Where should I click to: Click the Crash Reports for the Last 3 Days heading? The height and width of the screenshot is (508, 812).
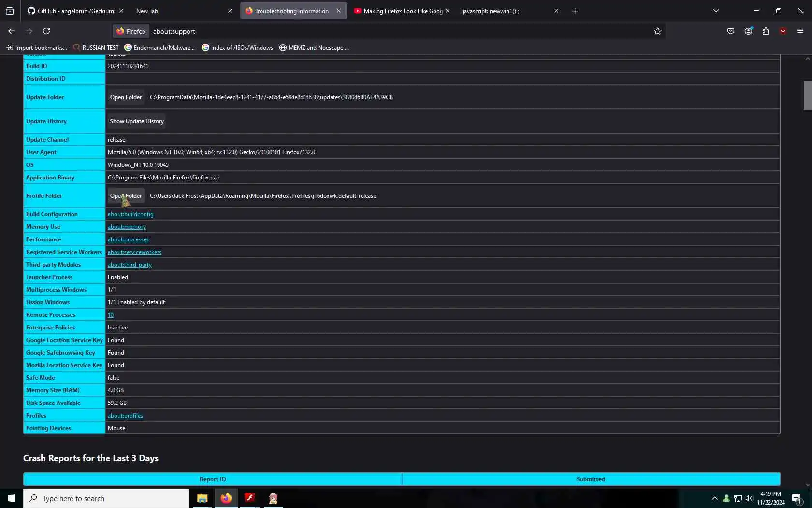point(91,458)
